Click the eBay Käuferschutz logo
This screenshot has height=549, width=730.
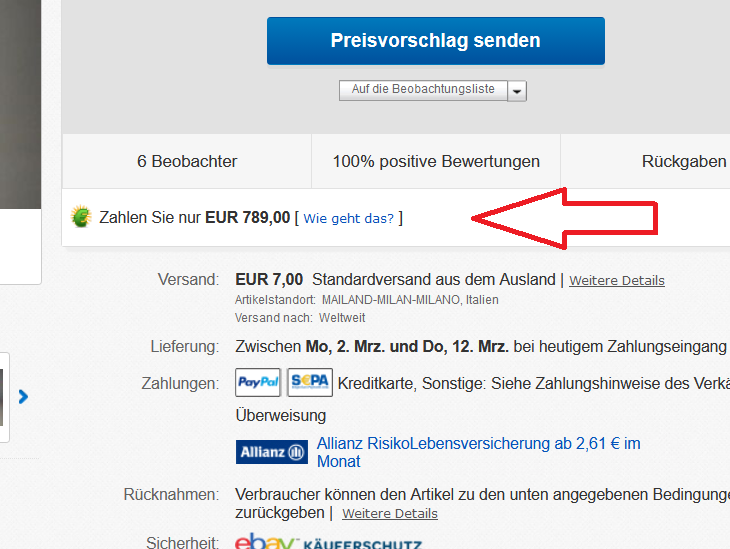pyautogui.click(x=329, y=542)
